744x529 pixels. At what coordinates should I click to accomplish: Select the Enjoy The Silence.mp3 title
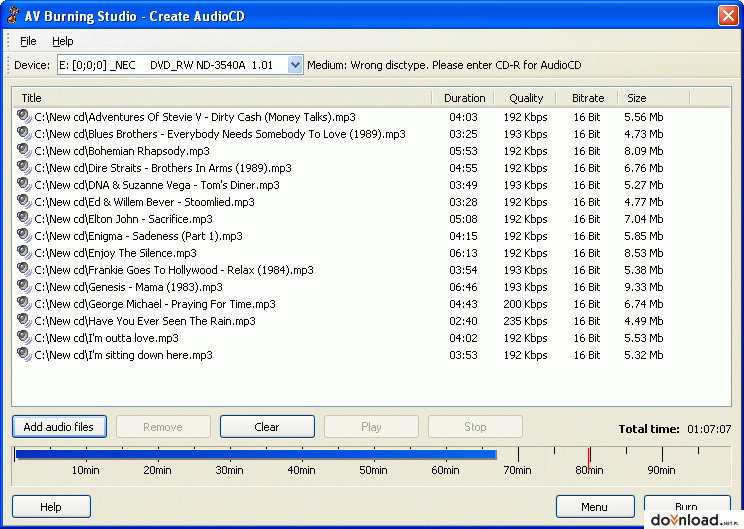(x=115, y=253)
